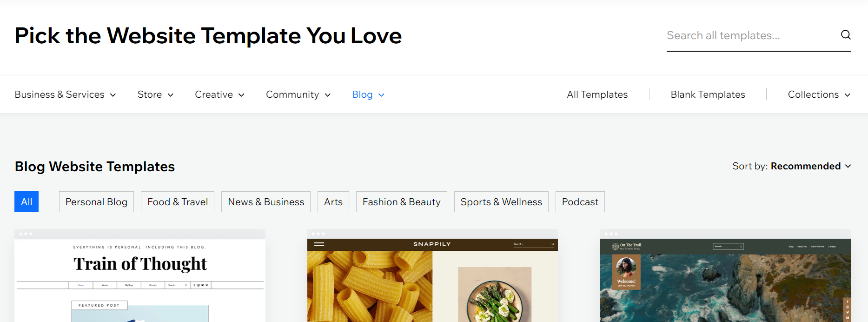Click the On The Trail logo icon
The height and width of the screenshot is (322, 868).
[616, 246]
